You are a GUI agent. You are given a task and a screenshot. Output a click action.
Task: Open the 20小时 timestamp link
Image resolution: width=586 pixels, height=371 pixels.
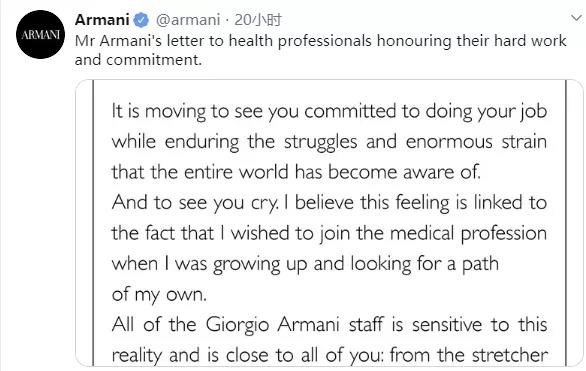pos(257,20)
